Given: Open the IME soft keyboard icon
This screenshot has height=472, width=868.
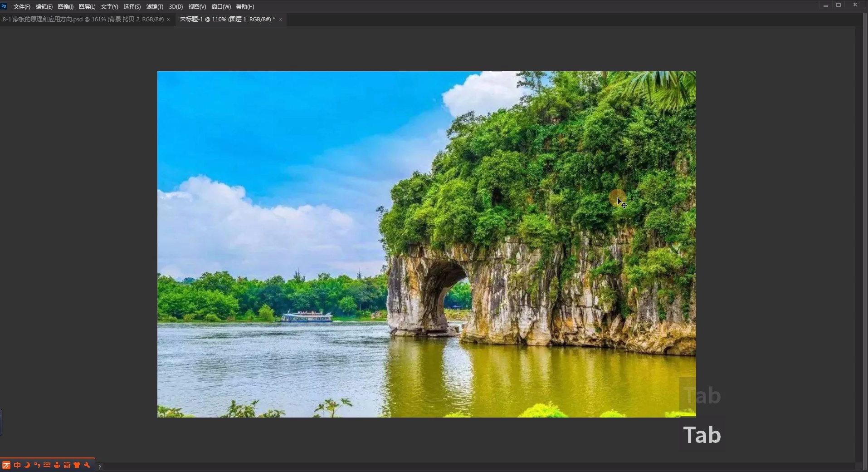Looking at the screenshot, I should pos(47,465).
